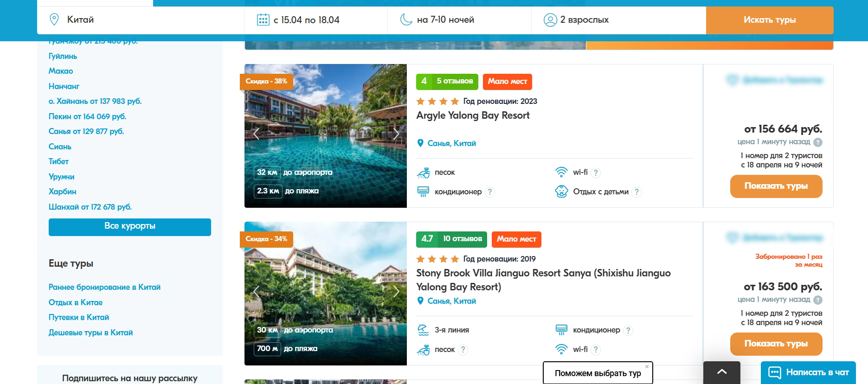
Task: Click the question mark beside Argyle кондиционер amenity
Action: point(490,192)
